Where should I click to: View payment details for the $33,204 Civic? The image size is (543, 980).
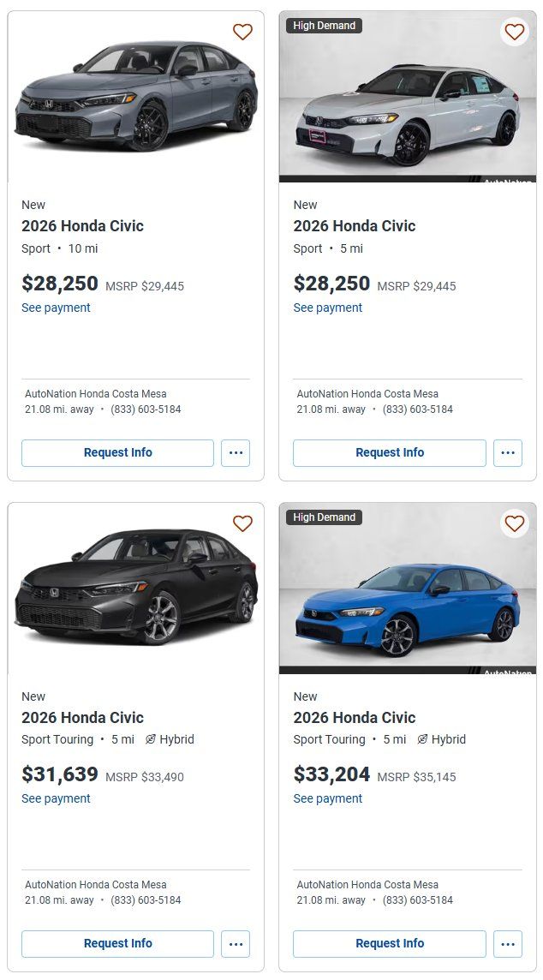pos(327,798)
